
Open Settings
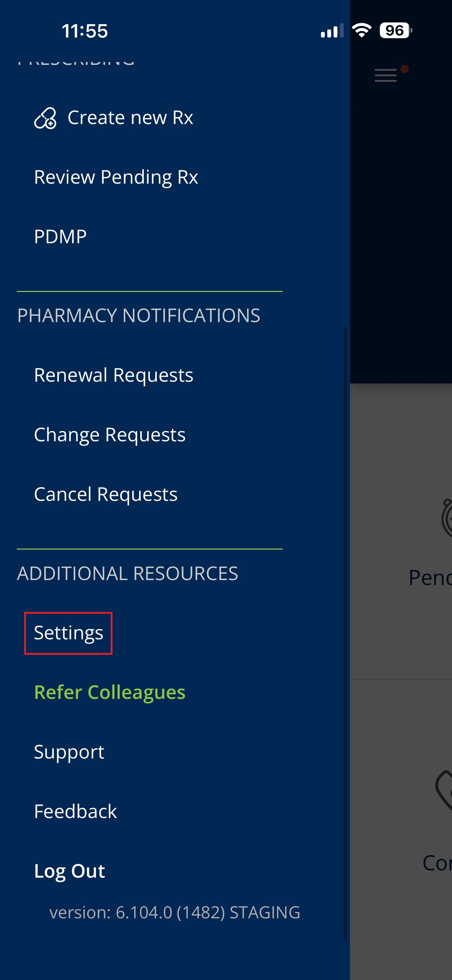68,633
